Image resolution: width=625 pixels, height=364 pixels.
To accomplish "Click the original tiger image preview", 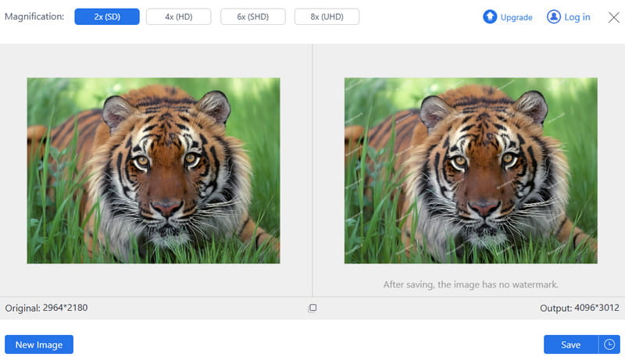I will click(153, 170).
